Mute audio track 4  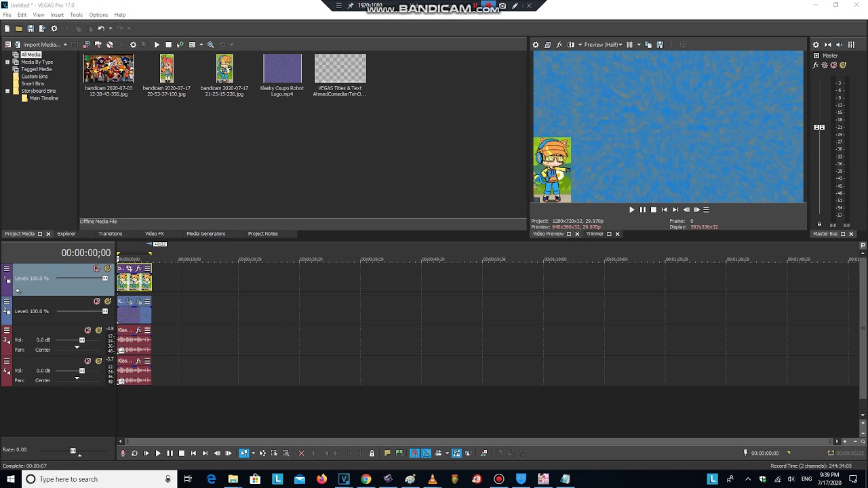(87, 361)
